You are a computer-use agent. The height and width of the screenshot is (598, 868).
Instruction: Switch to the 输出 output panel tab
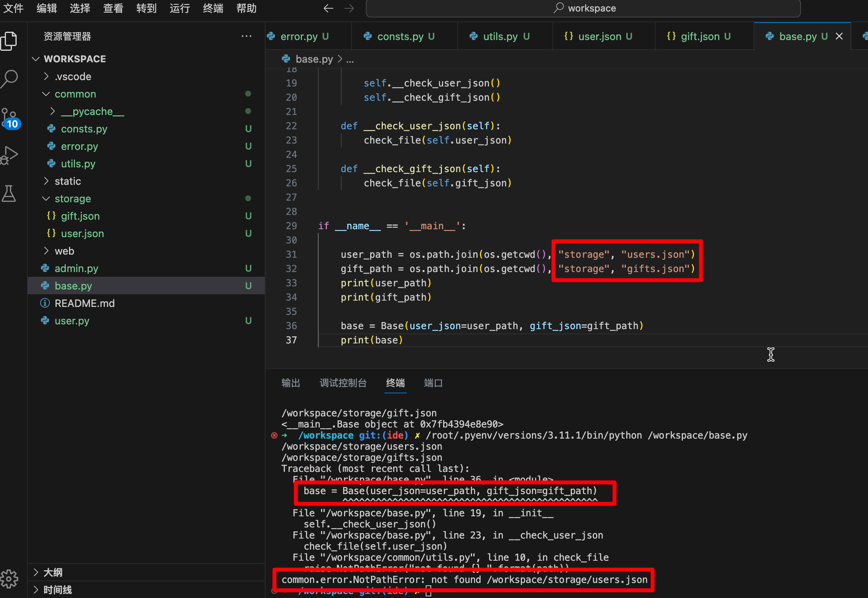tap(291, 383)
